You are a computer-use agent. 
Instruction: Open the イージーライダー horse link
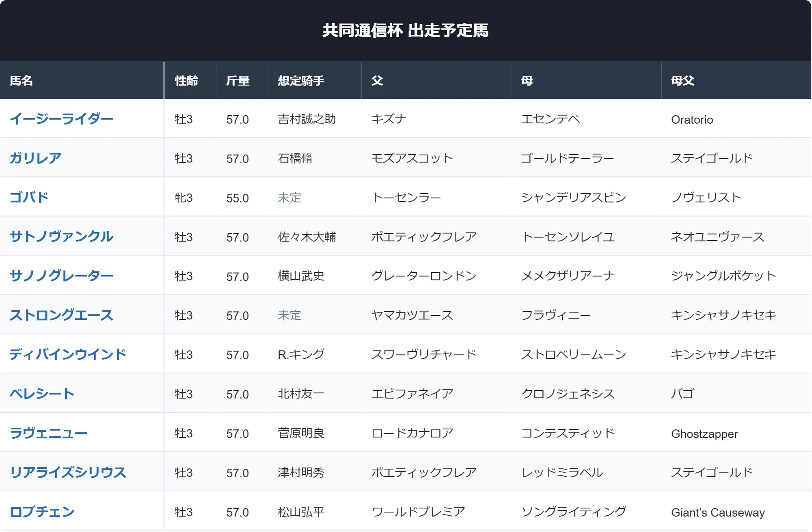(x=61, y=119)
